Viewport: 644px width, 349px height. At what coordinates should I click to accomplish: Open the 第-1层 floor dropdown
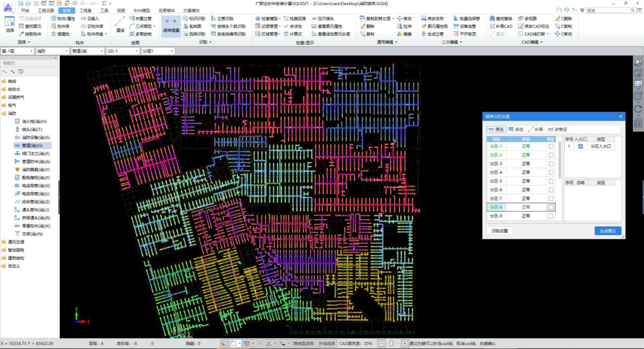tap(17, 51)
